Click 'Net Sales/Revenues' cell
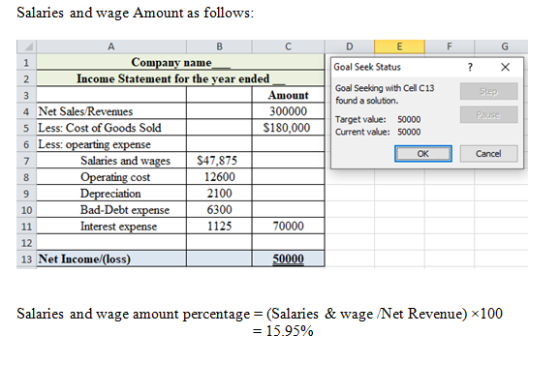560x365 pixels. pyautogui.click(x=111, y=111)
